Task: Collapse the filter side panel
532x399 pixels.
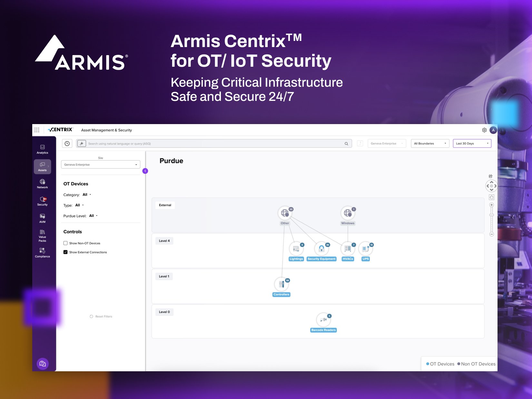Action: pyautogui.click(x=145, y=171)
